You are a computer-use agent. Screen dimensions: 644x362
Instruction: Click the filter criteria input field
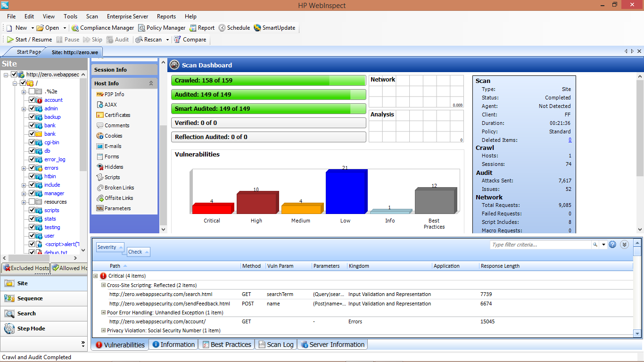click(541, 245)
